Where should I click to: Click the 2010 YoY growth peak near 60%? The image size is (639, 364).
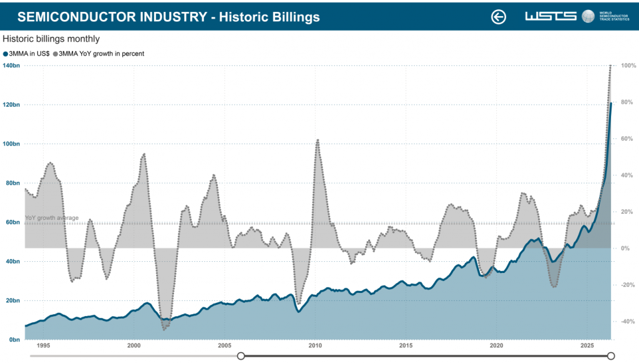(x=318, y=140)
